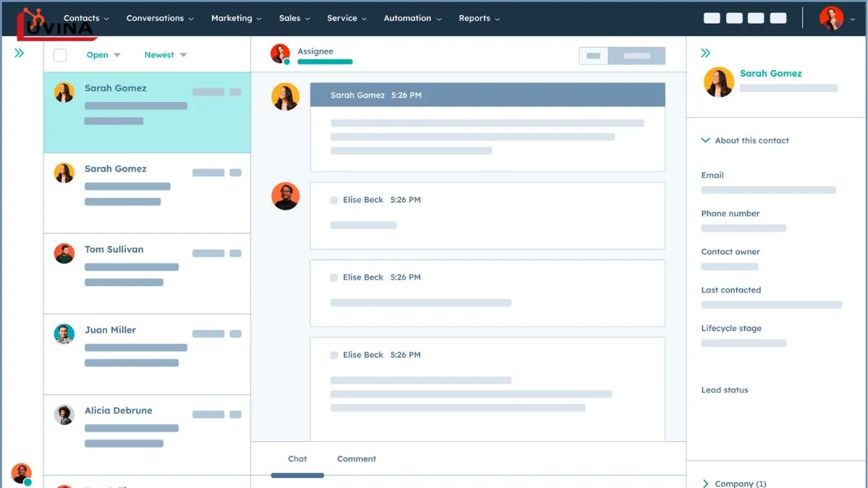Viewport: 868px width, 488px height.
Task: Click Tom Sullivan's avatar in inbox list
Action: click(x=64, y=253)
